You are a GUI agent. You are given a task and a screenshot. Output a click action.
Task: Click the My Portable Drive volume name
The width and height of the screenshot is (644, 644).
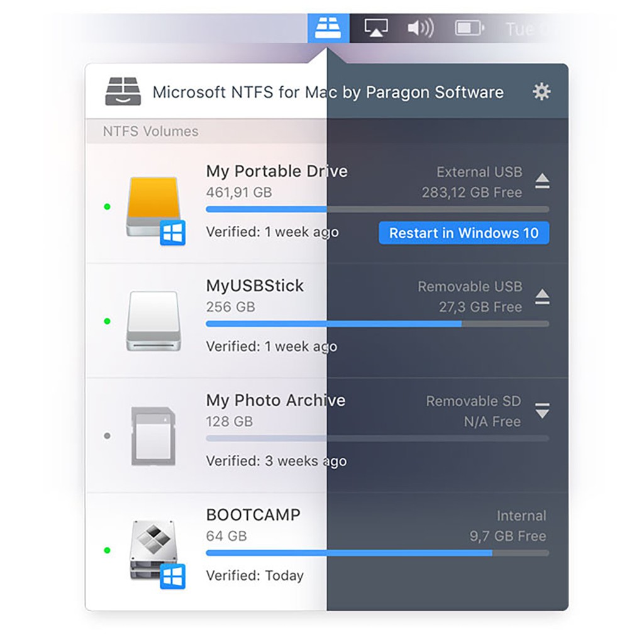click(277, 171)
